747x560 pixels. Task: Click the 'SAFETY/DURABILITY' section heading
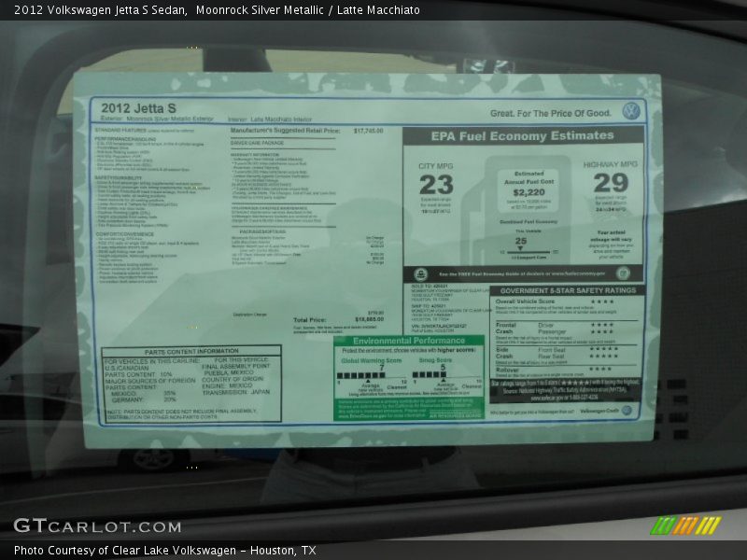[x=120, y=177]
